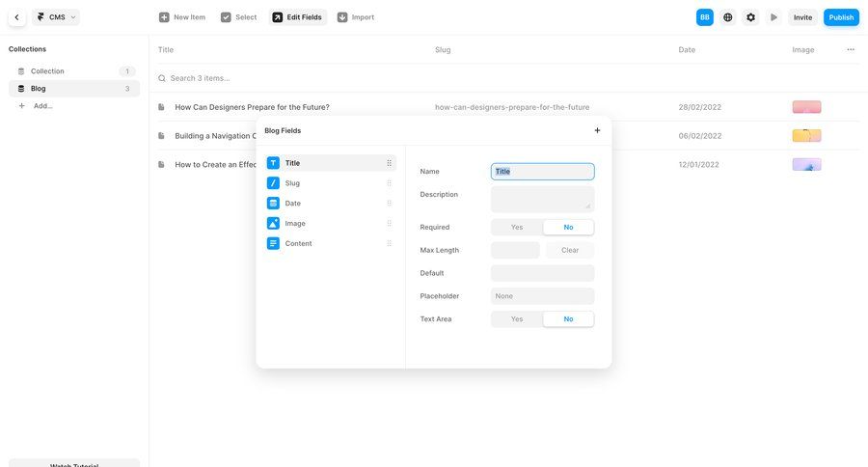Image resolution: width=868 pixels, height=467 pixels.
Task: Click the Placeholder input field
Action: [542, 296]
